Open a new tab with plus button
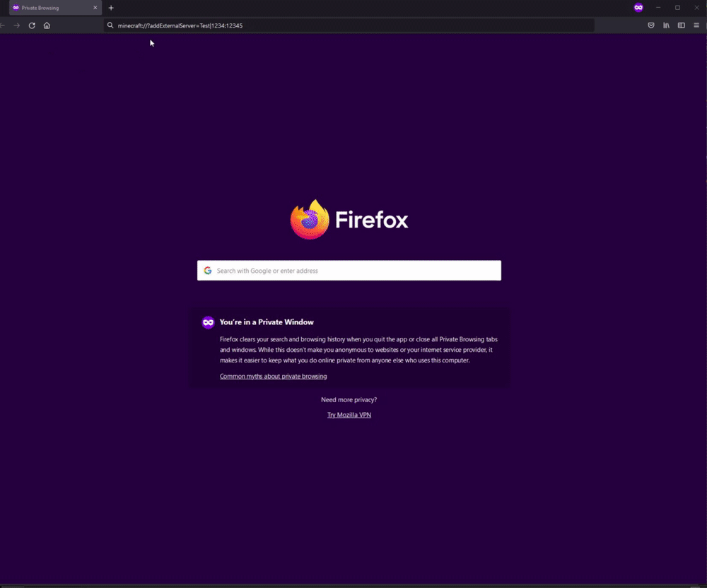The height and width of the screenshot is (588, 707). [111, 8]
